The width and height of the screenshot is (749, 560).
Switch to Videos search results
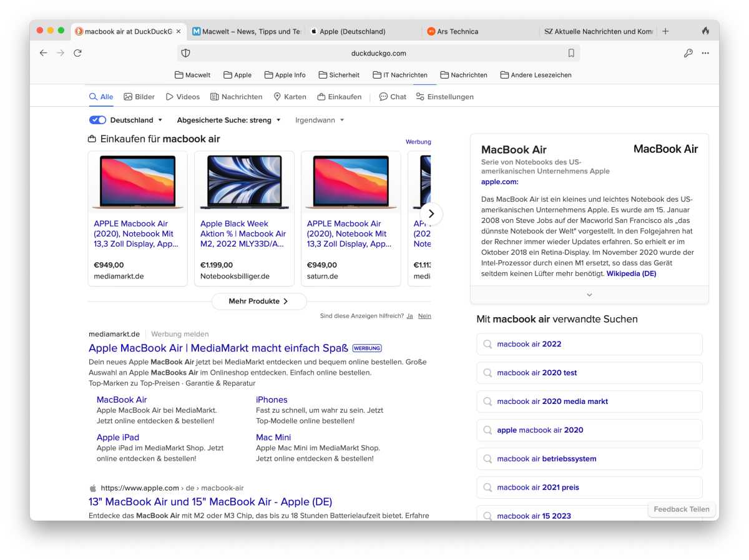click(x=182, y=97)
